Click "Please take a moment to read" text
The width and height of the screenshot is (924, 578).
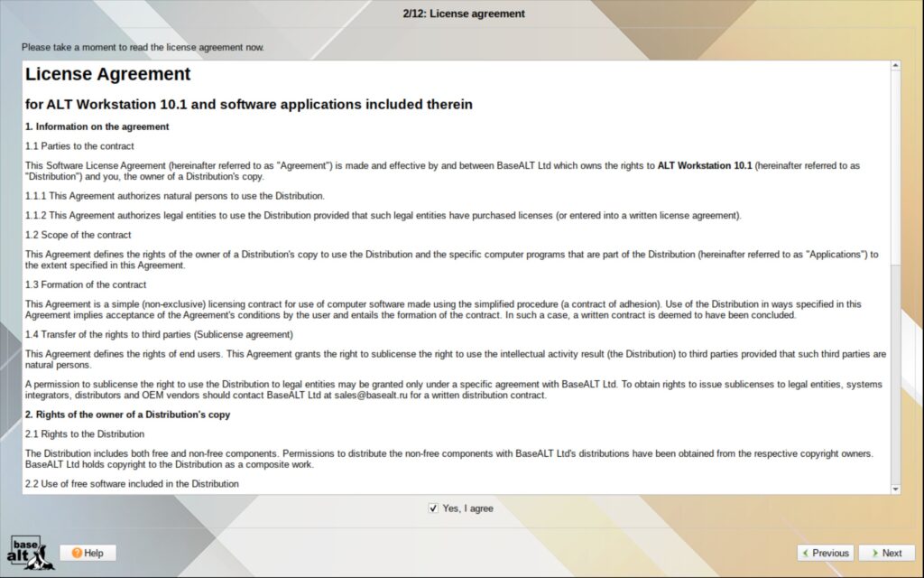[x=143, y=47]
